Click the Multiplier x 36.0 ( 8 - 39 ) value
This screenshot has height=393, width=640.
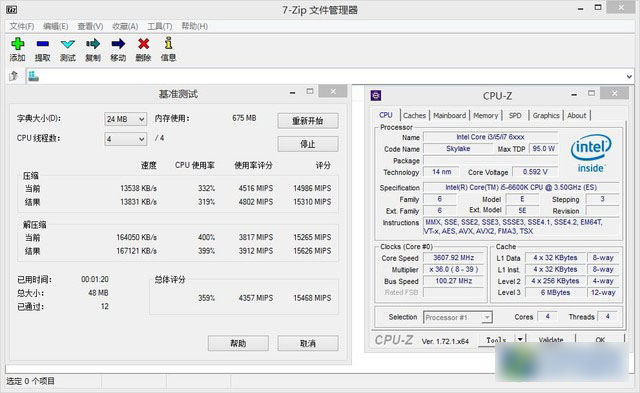(453, 269)
